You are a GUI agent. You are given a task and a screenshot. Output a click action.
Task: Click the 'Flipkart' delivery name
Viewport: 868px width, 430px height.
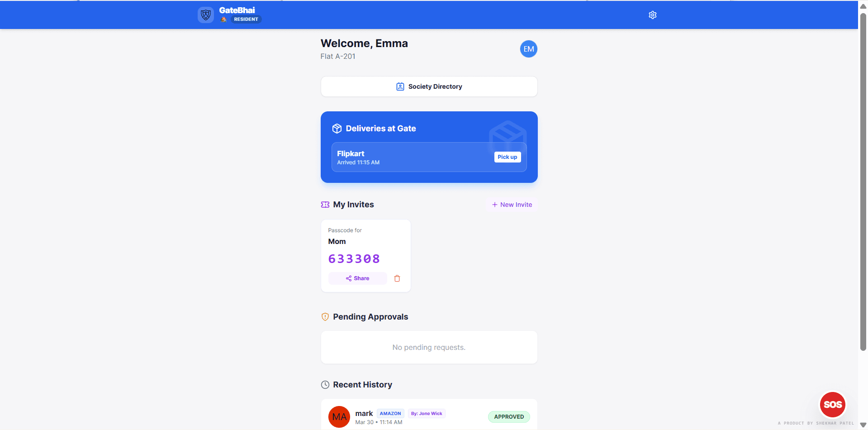(x=351, y=153)
